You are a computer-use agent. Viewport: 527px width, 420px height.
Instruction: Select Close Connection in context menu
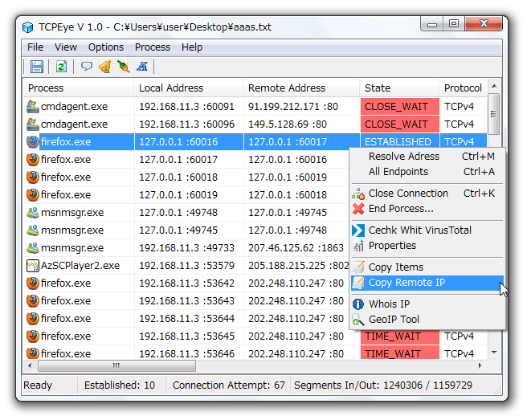pos(427,194)
